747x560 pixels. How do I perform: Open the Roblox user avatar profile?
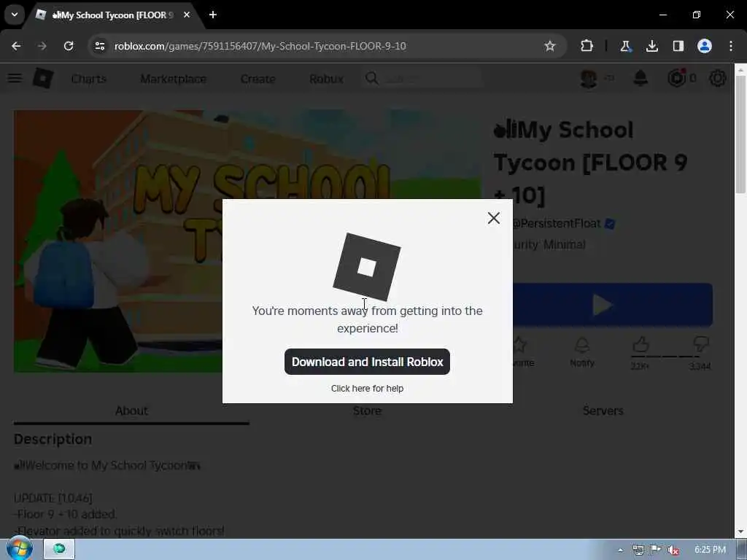(x=589, y=78)
